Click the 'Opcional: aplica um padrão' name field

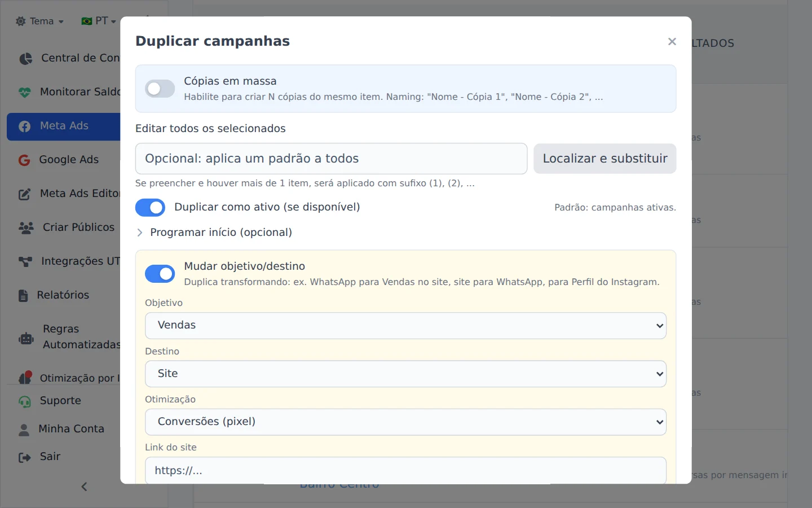point(331,159)
